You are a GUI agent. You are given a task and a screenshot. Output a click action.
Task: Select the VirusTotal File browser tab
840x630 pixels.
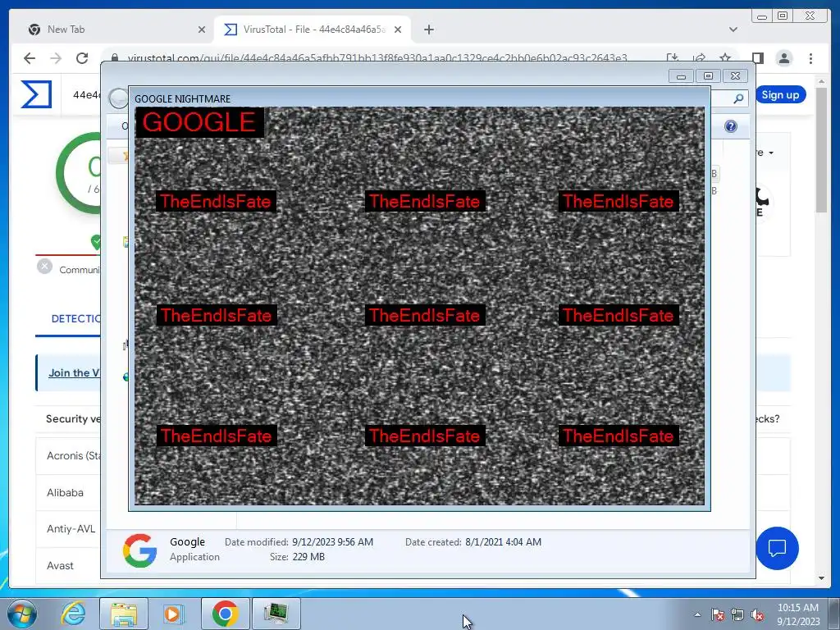pyautogui.click(x=313, y=30)
